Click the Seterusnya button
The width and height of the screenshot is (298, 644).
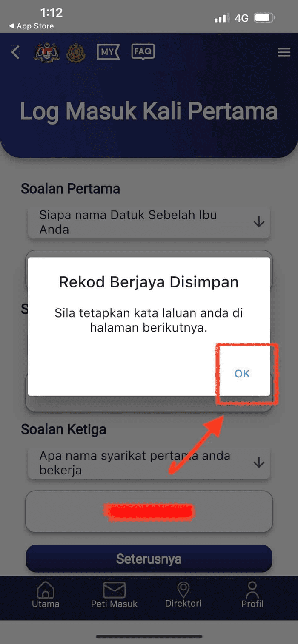click(149, 559)
